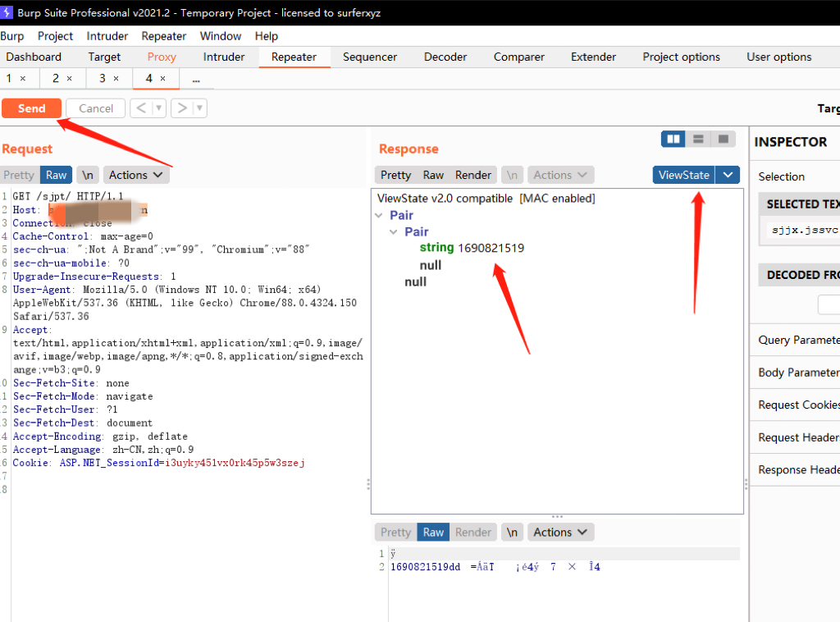
Task: Go to the Comparer tab
Action: tap(519, 57)
